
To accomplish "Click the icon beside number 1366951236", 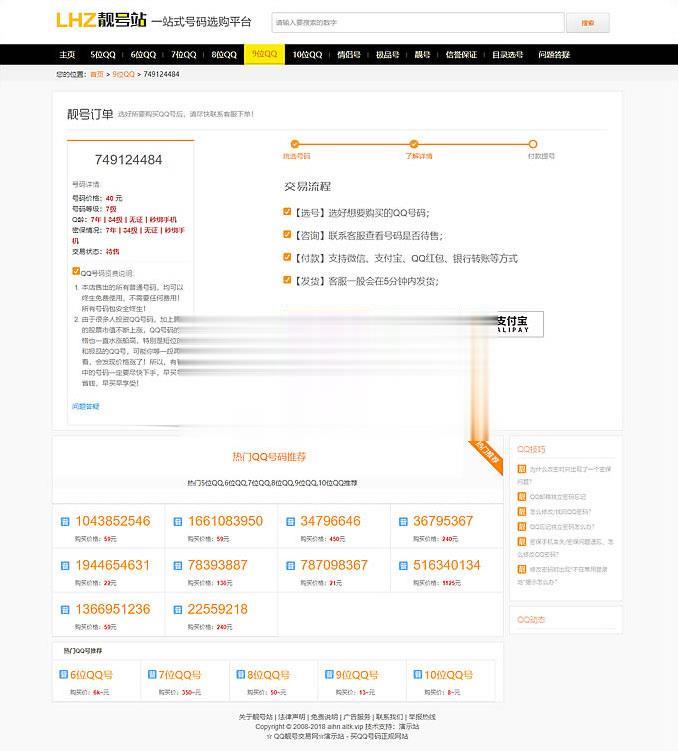I will [65, 610].
